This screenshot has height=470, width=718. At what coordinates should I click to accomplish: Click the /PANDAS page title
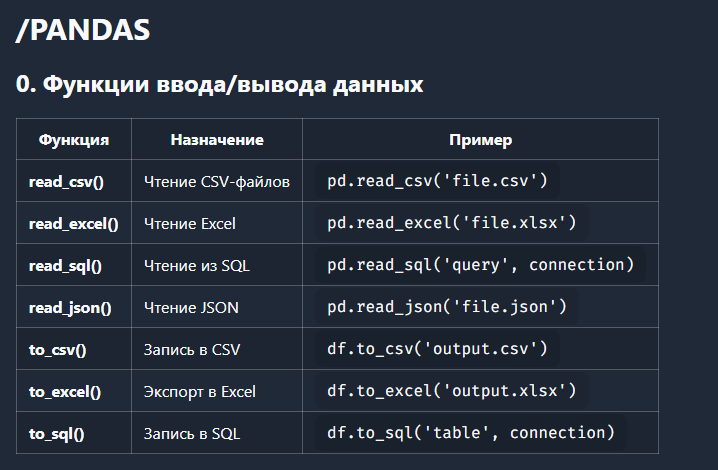(83, 30)
